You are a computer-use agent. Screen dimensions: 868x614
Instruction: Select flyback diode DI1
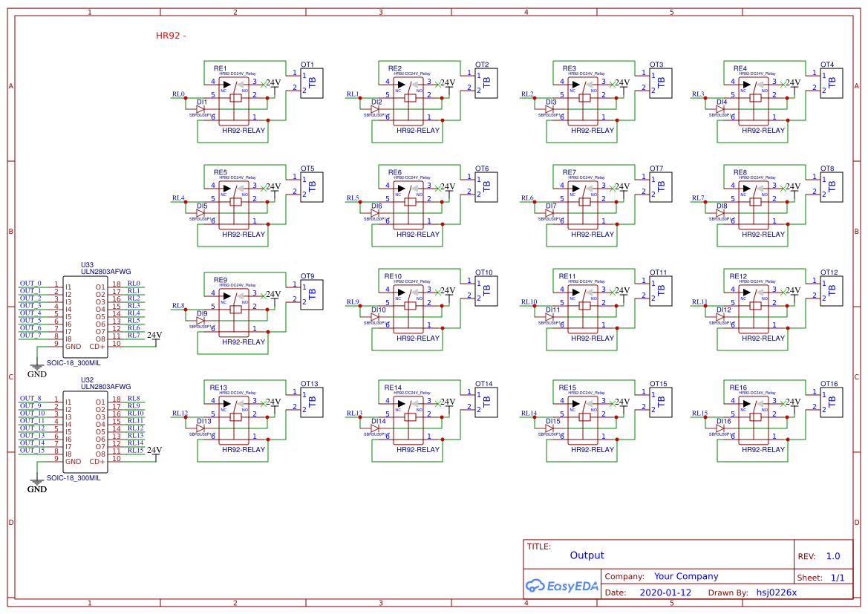tap(200, 108)
